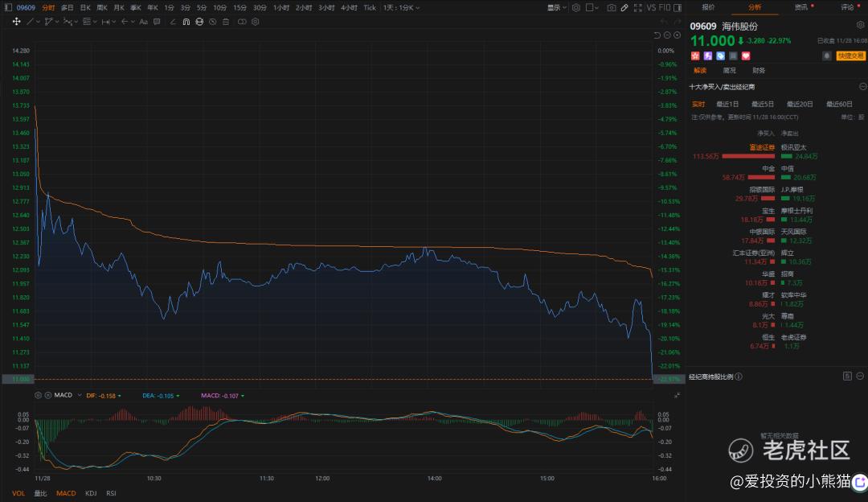Switch to 财务 financials sub-tab

[759, 70]
